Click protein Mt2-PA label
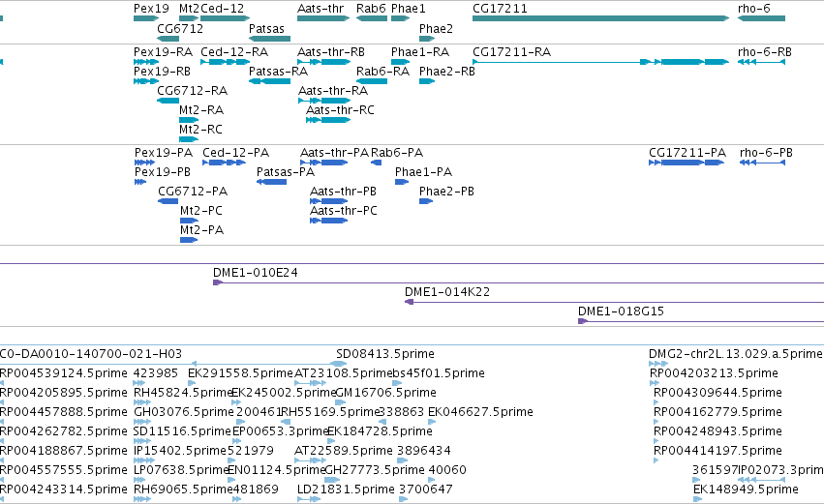This screenshot has height=504, width=824. pos(201,230)
